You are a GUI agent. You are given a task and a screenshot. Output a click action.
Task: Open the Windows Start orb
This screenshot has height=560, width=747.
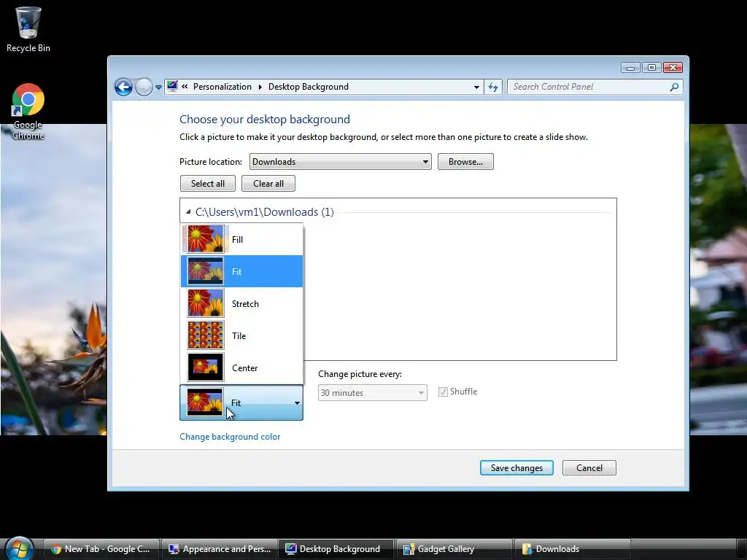(x=20, y=548)
